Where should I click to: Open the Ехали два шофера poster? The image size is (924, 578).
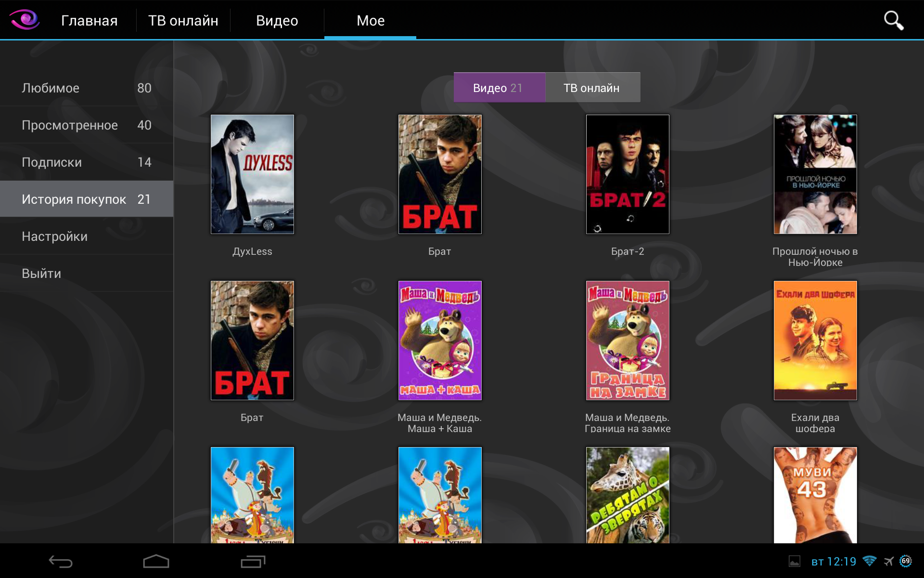pyautogui.click(x=815, y=341)
